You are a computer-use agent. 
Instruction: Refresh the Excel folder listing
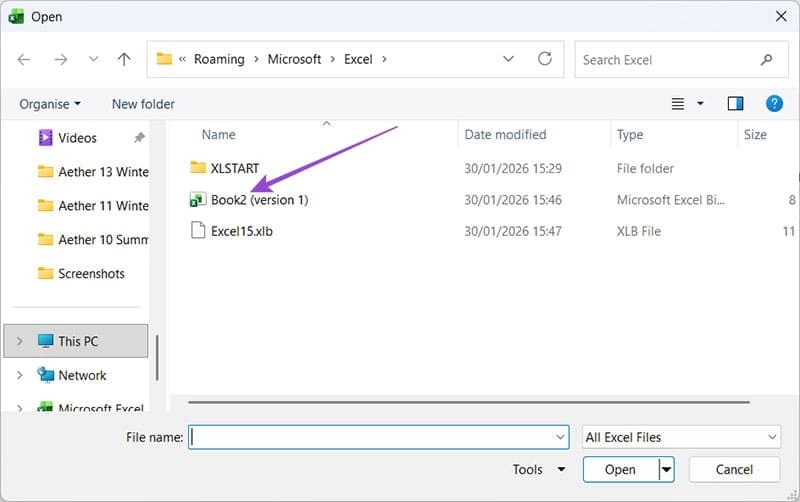545,59
